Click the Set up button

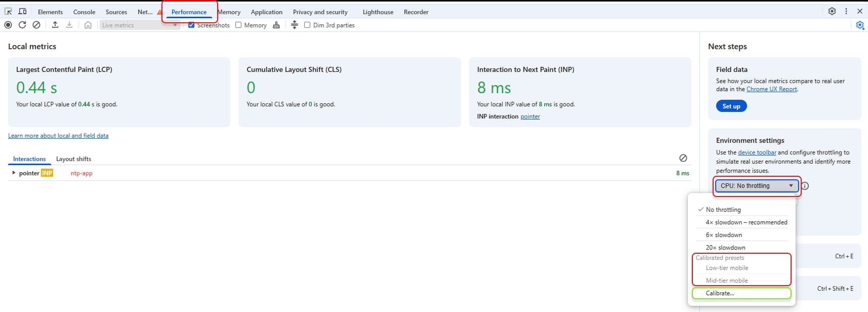[x=731, y=106]
